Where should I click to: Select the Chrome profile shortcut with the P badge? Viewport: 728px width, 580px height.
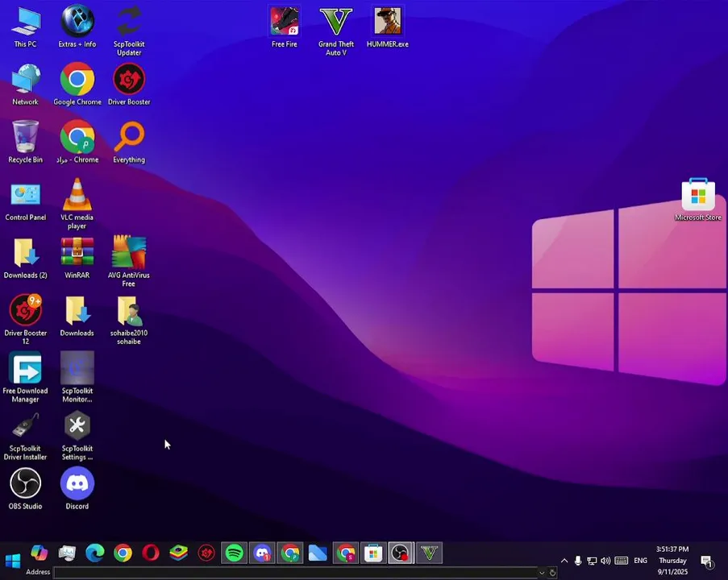pos(77,143)
